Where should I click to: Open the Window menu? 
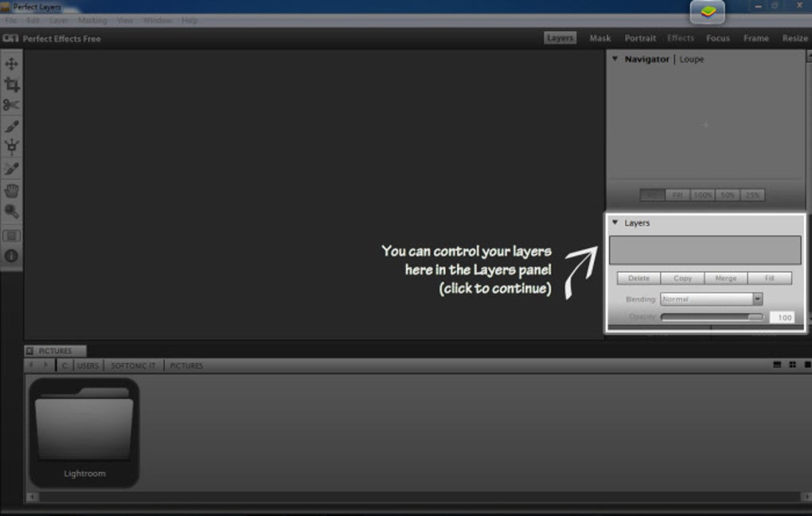tap(158, 20)
